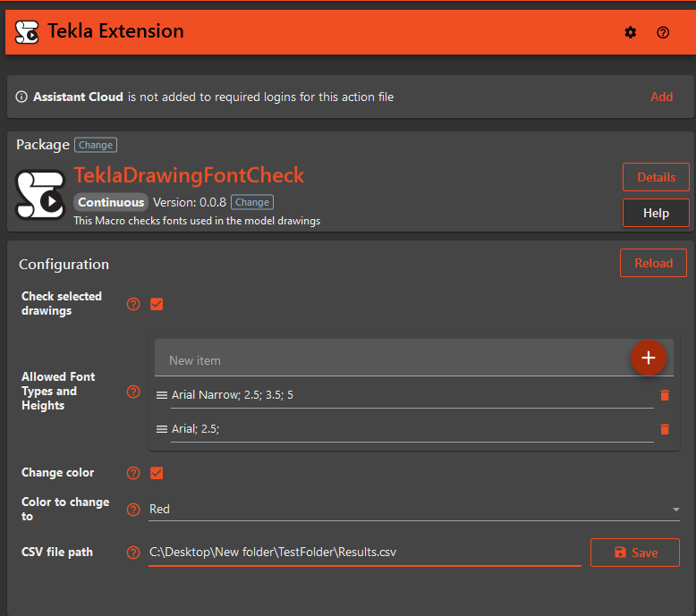
Task: Open package Details
Action: click(x=656, y=177)
